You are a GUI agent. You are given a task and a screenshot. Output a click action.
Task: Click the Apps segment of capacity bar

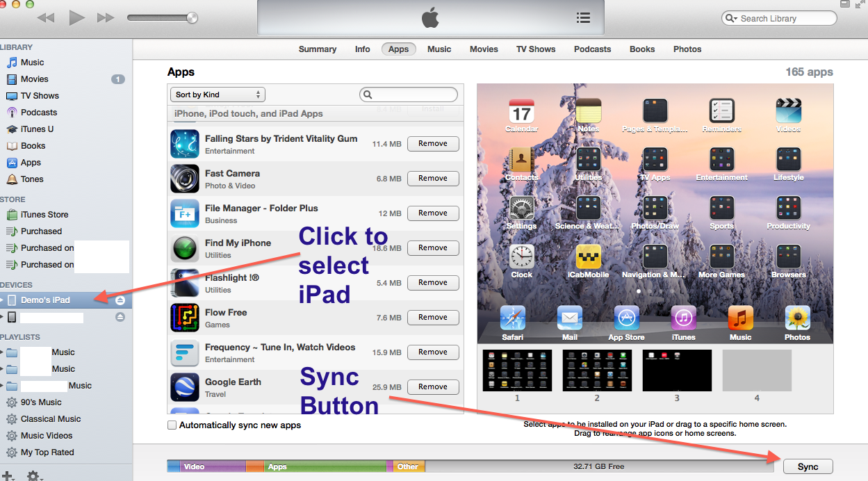click(325, 466)
